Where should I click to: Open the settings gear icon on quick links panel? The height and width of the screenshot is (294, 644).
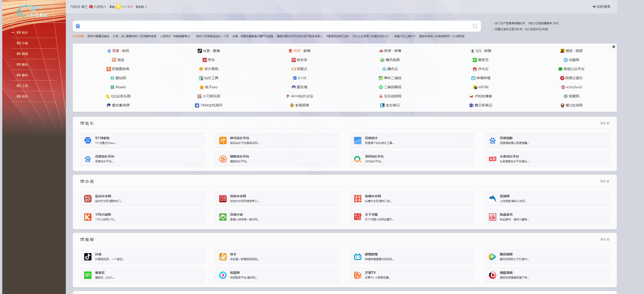point(614,47)
